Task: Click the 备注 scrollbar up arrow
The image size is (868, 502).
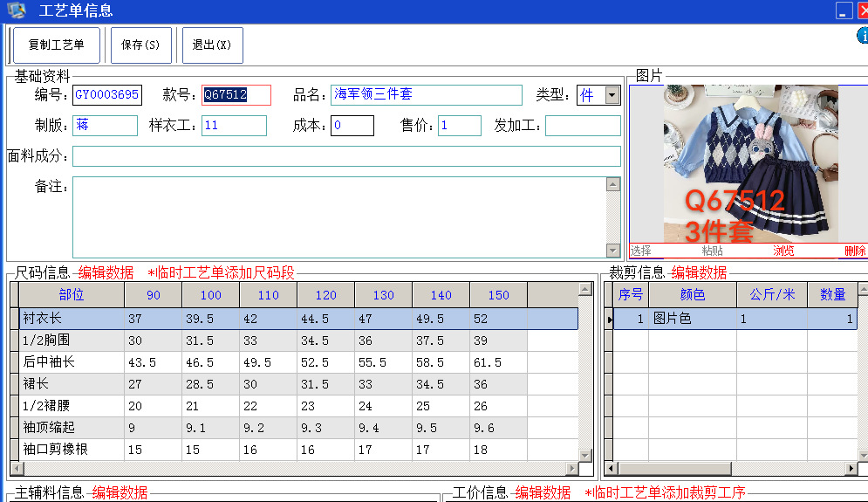Action: 612,184
